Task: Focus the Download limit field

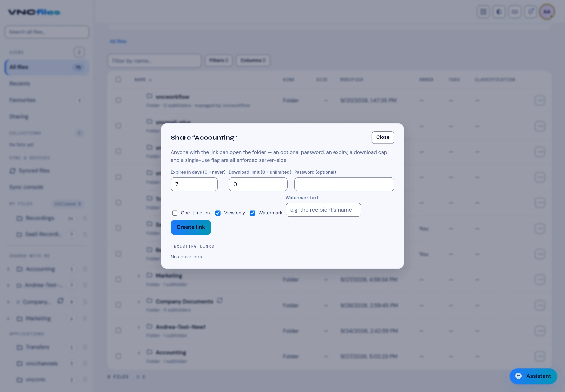Action: click(x=258, y=184)
